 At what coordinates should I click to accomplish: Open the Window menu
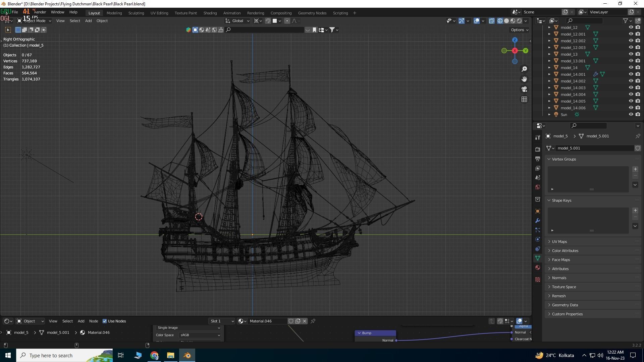(57, 12)
